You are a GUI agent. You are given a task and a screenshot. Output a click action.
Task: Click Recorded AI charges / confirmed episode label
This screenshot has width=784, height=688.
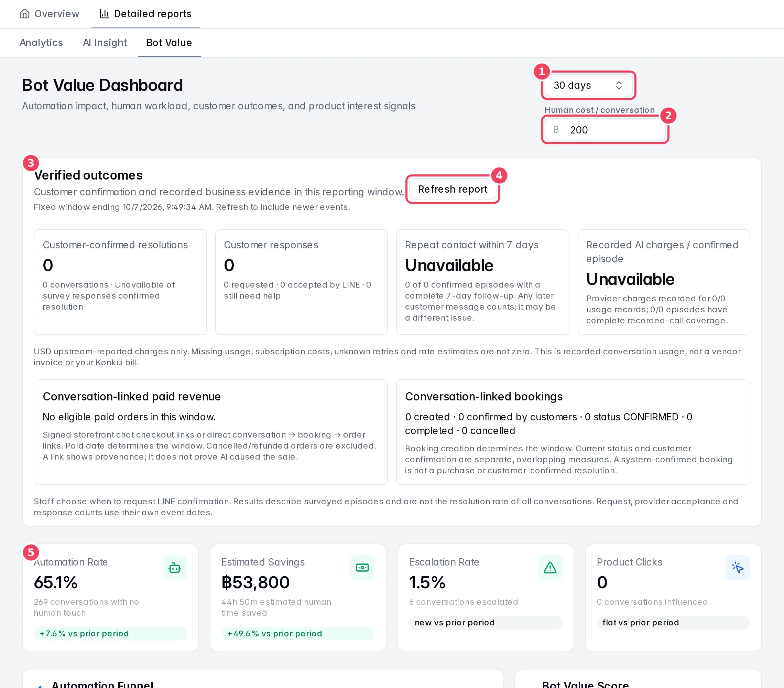tap(662, 252)
